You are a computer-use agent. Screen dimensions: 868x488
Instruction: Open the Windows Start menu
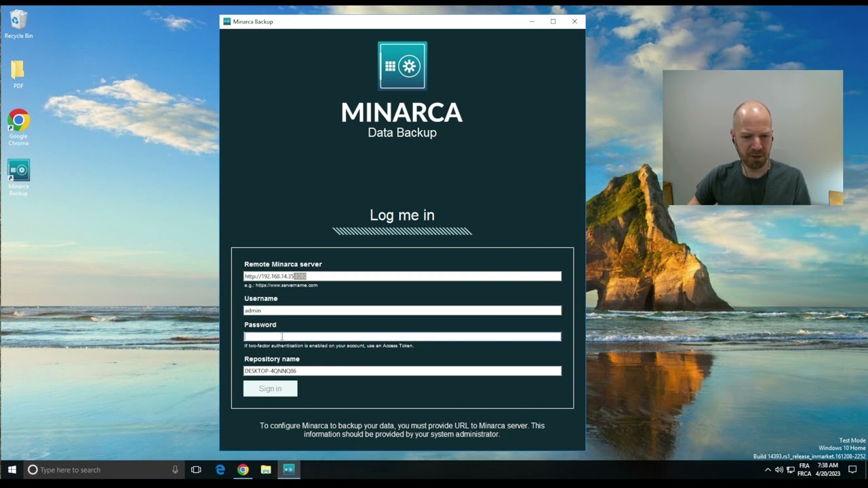click(12, 470)
